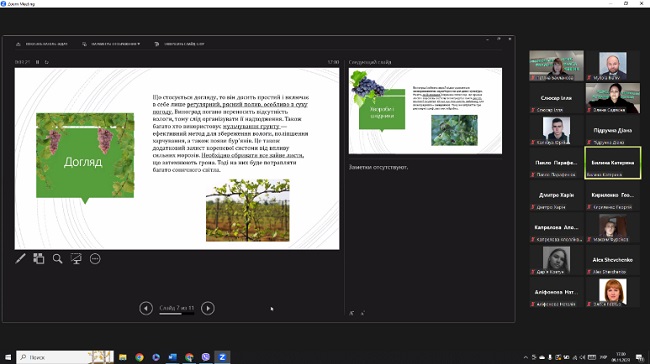650x364 pixels.
Task: Click the slide 7 of 11 counter
Action: [x=177, y=308]
